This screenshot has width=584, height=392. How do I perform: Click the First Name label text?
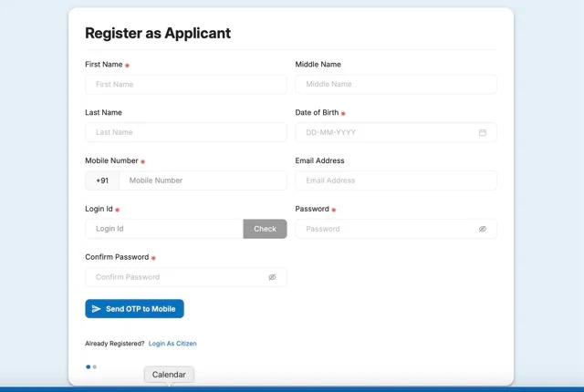tap(104, 65)
